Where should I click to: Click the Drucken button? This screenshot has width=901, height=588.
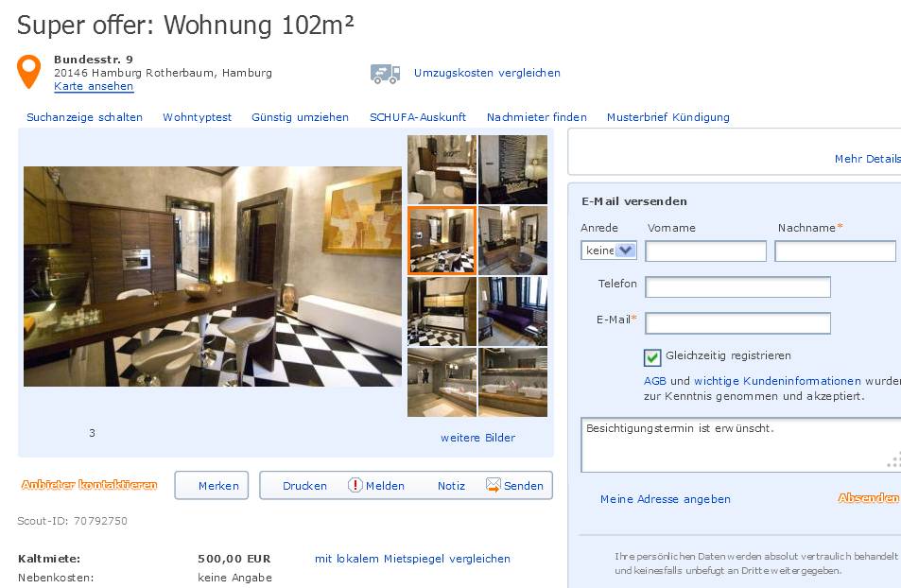click(x=304, y=486)
